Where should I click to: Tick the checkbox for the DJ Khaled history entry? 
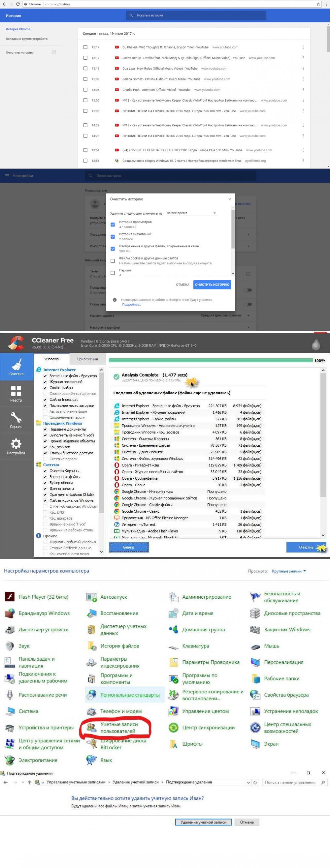click(85, 47)
